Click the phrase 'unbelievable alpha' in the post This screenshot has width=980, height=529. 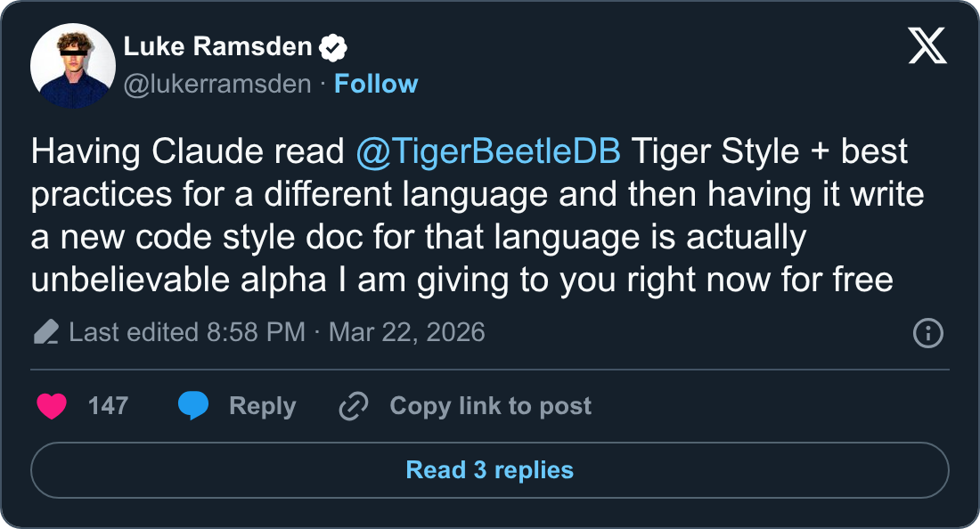click(175, 280)
